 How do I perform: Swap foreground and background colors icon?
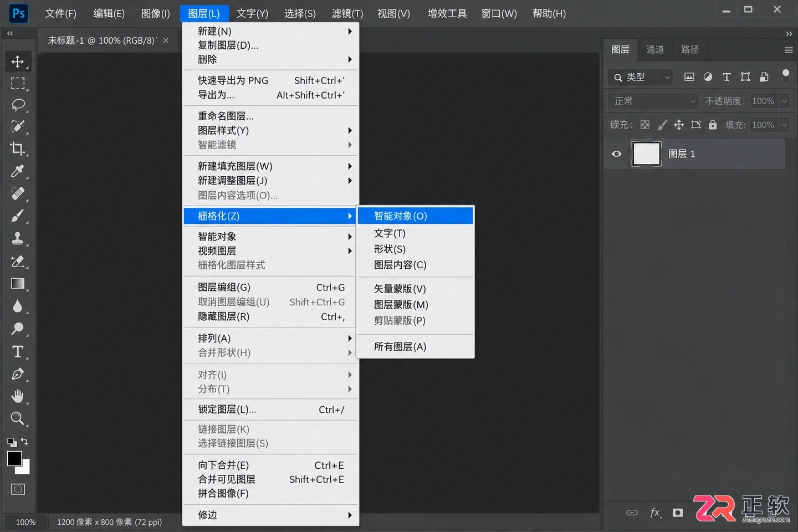(x=24, y=442)
